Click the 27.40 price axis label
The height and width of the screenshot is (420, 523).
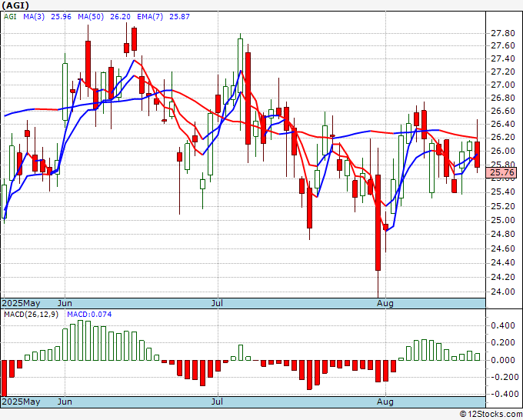pos(503,59)
